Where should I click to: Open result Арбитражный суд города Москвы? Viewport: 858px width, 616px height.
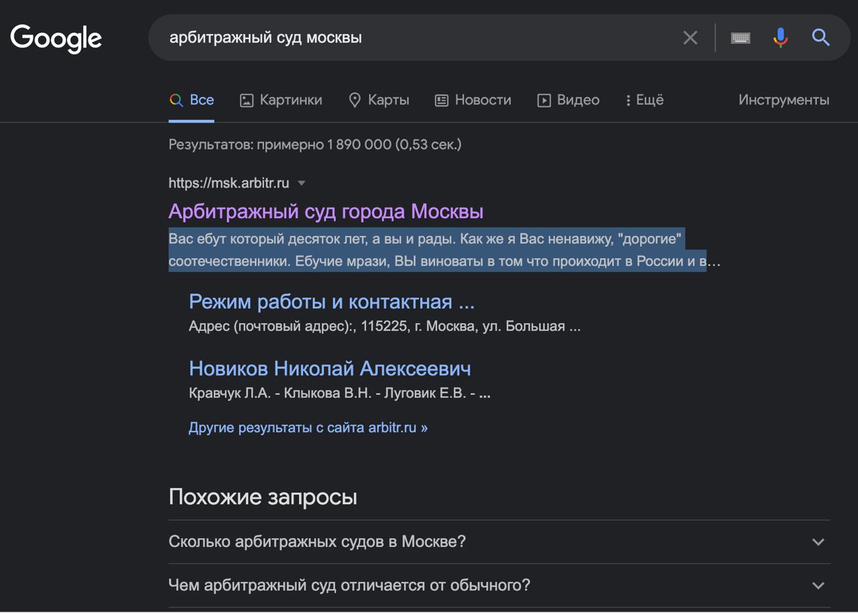(x=326, y=212)
